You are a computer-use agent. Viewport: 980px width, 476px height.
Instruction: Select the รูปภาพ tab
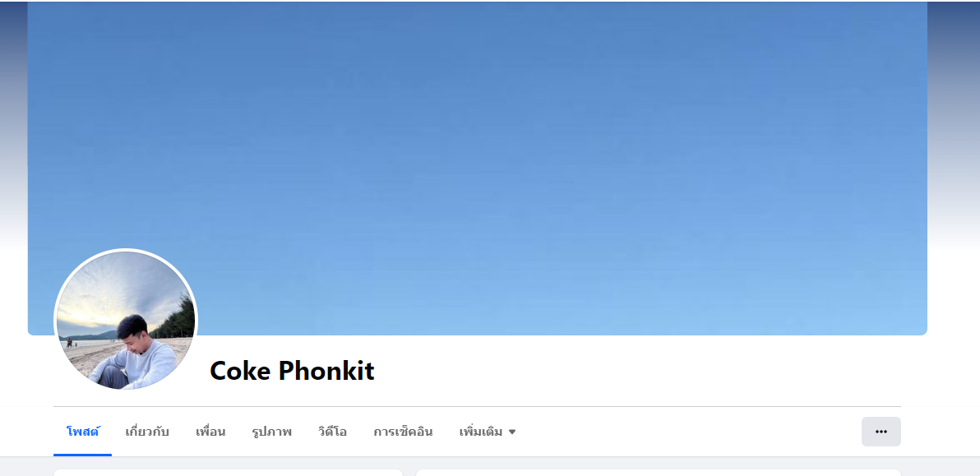coord(272,432)
